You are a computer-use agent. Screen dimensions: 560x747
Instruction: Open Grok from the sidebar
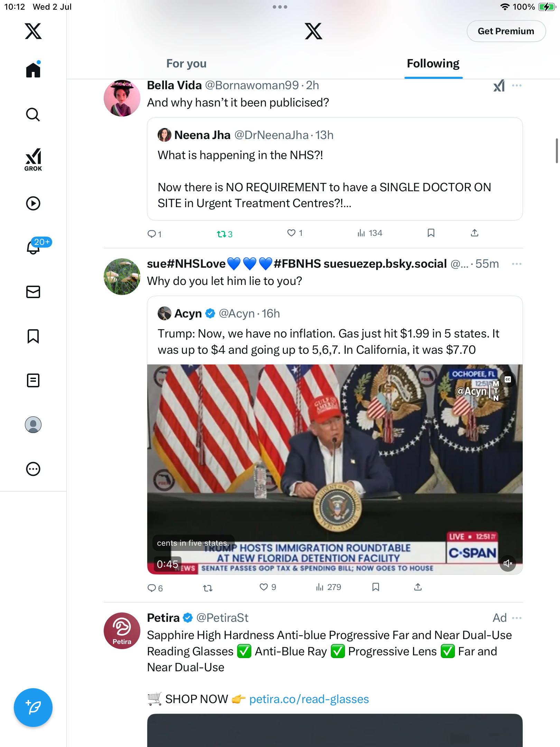33,159
